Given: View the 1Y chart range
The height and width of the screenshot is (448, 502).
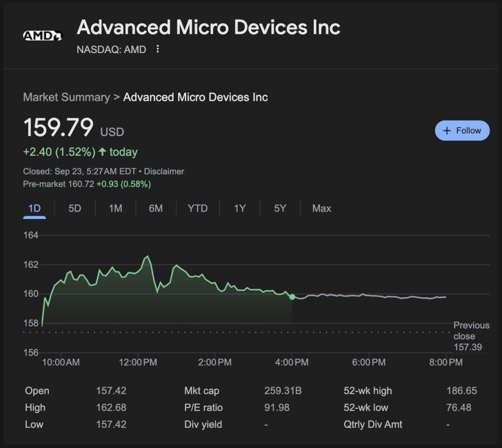Looking at the screenshot, I should [240, 208].
